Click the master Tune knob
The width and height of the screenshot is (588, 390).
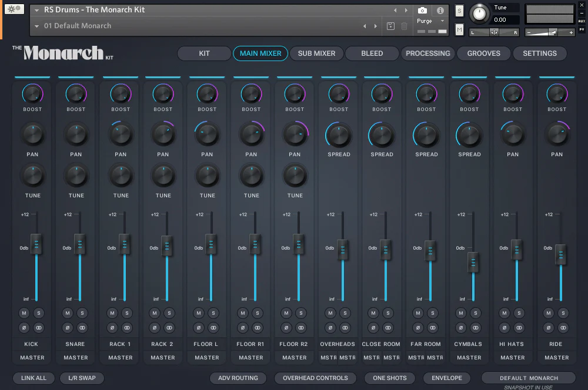click(x=479, y=14)
